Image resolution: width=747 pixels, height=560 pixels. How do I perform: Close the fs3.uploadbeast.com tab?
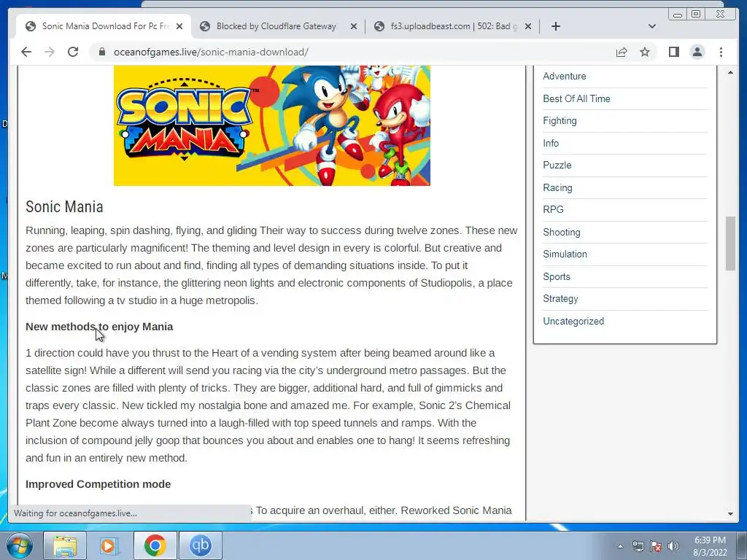click(x=528, y=26)
